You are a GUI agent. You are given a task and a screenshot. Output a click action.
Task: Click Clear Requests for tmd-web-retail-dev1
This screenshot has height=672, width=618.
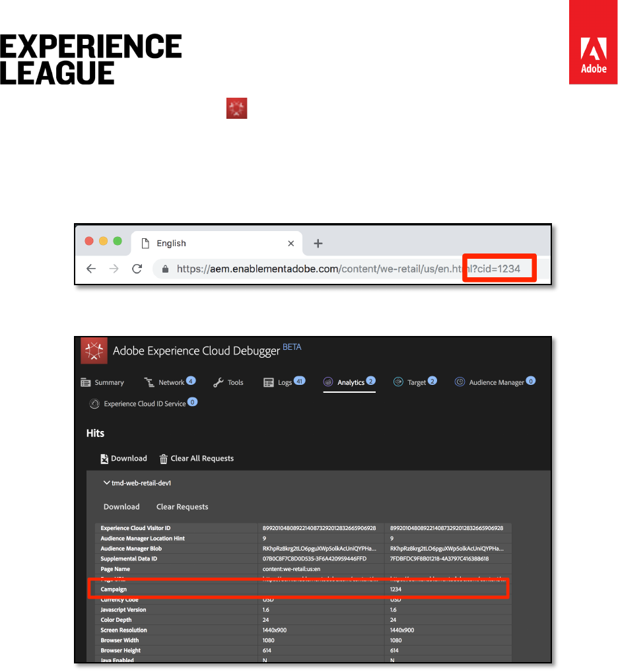coord(182,507)
